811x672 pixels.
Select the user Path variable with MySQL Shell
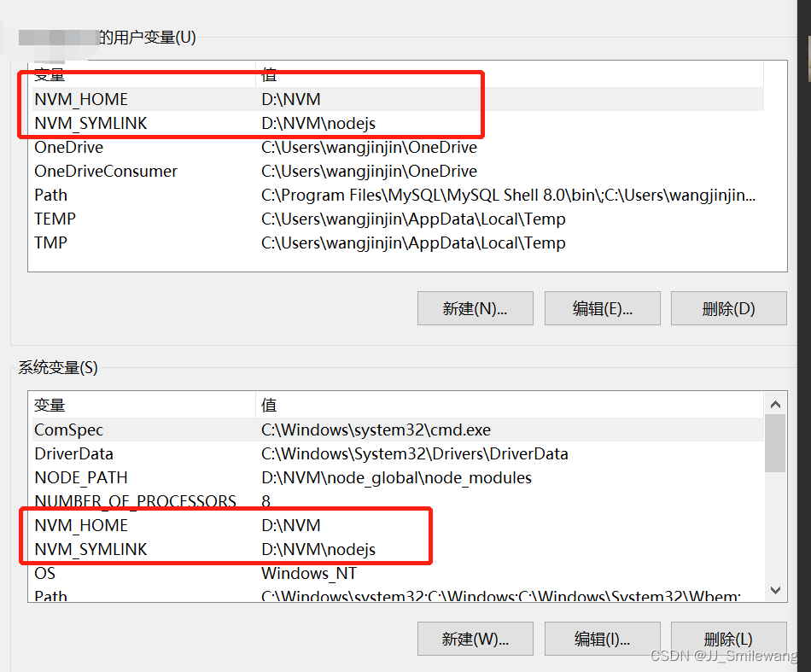(x=51, y=195)
